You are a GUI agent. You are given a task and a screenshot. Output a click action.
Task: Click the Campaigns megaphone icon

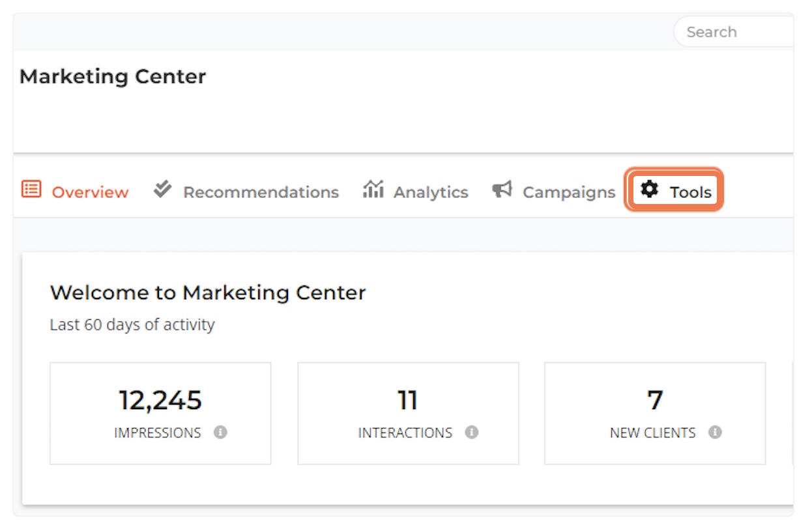pyautogui.click(x=500, y=190)
